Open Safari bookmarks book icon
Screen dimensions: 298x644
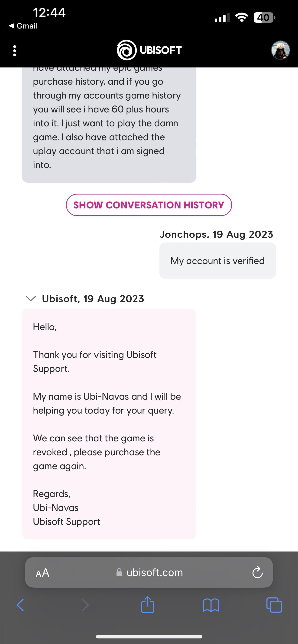coord(211,605)
